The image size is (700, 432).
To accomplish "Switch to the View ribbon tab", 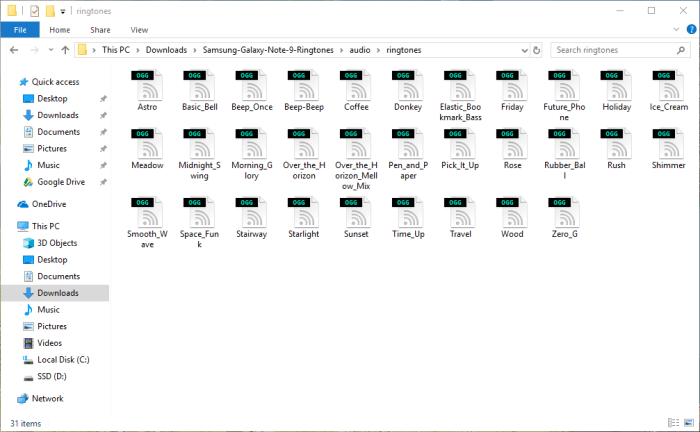I will [139, 30].
